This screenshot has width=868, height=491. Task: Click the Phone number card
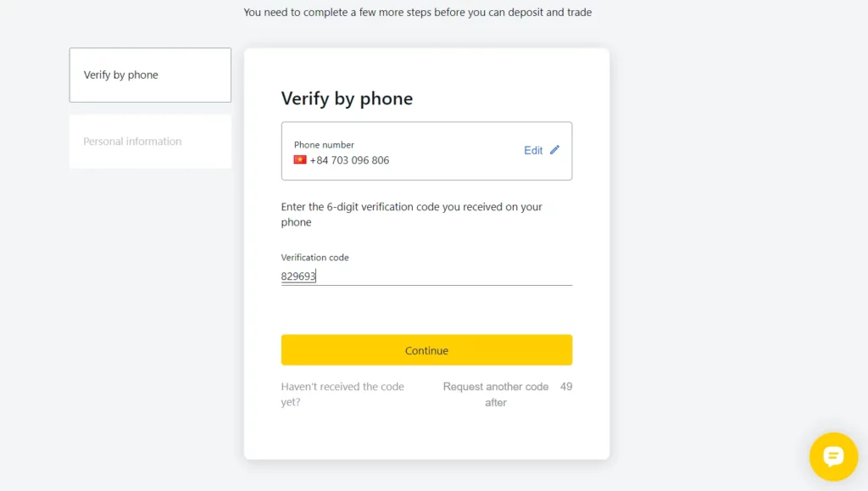426,151
